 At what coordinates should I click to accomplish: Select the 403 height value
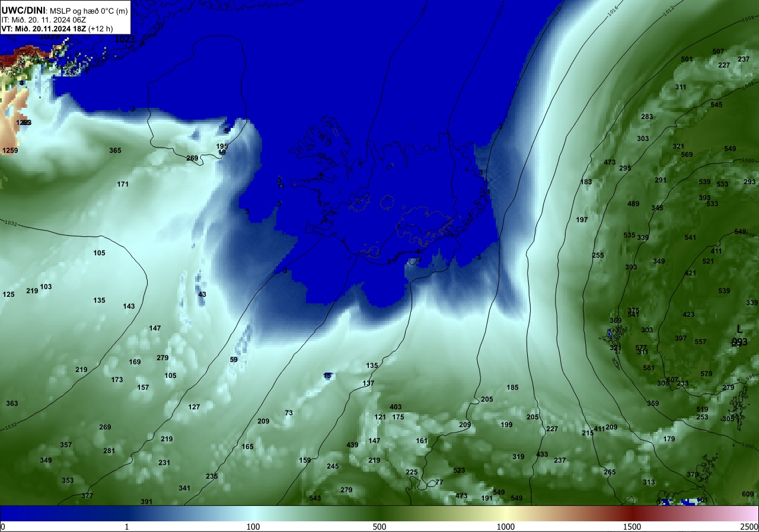(396, 407)
